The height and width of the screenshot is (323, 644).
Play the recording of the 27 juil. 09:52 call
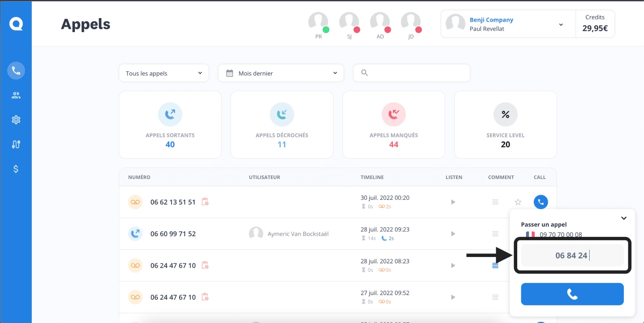[453, 297]
